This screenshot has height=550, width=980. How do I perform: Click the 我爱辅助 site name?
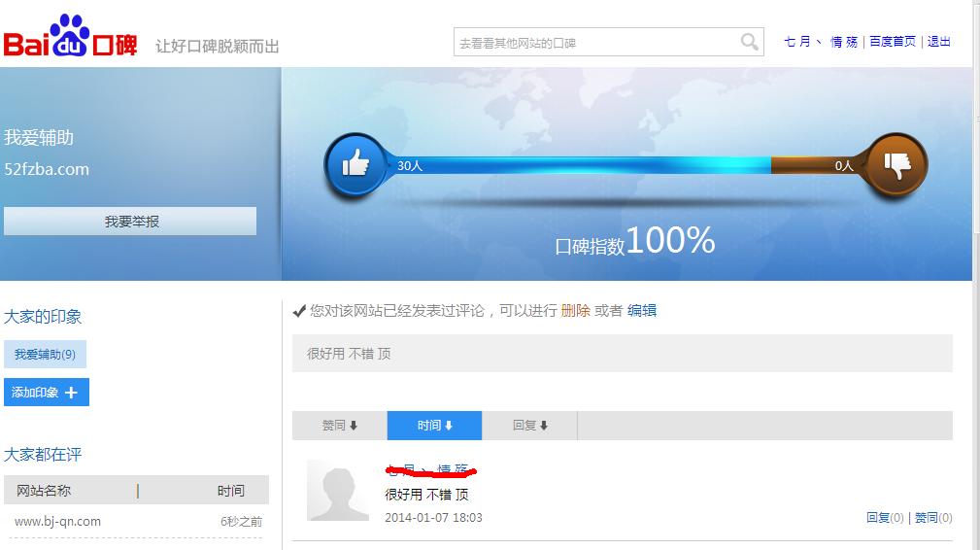coord(39,138)
